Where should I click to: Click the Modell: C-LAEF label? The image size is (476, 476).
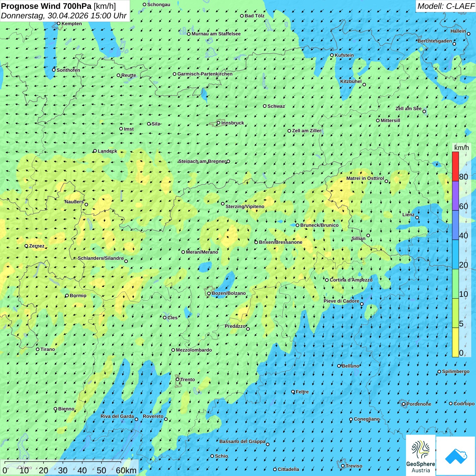(446, 6)
